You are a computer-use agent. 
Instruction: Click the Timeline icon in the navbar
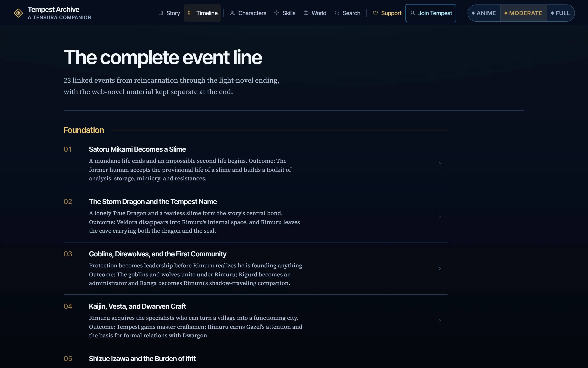coord(190,13)
